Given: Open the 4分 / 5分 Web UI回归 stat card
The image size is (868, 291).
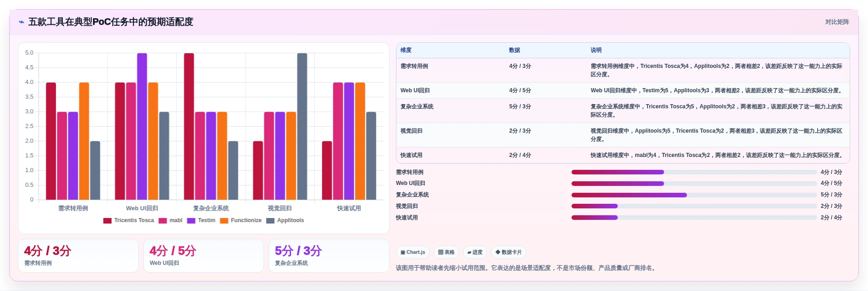Looking at the screenshot, I should 203,256.
